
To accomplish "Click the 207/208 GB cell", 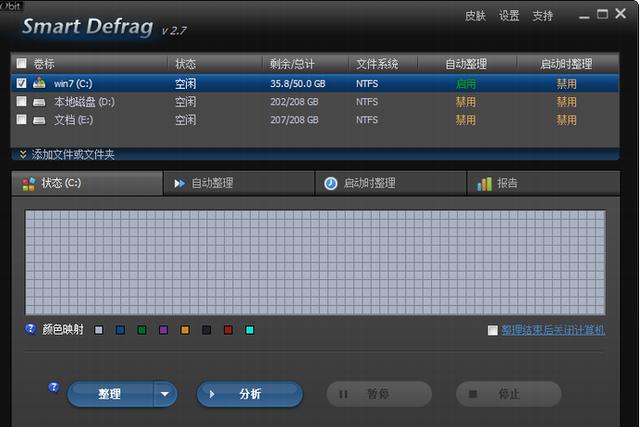I will [294, 120].
